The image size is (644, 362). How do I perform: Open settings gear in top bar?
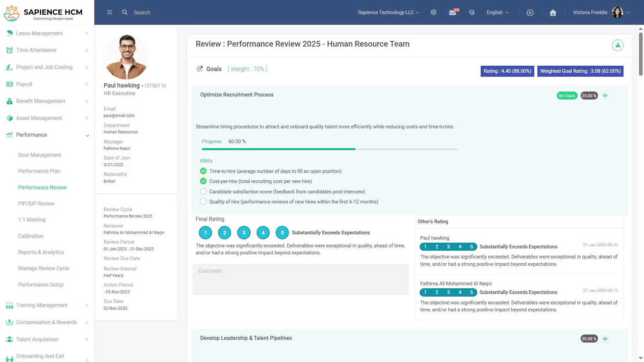433,12
